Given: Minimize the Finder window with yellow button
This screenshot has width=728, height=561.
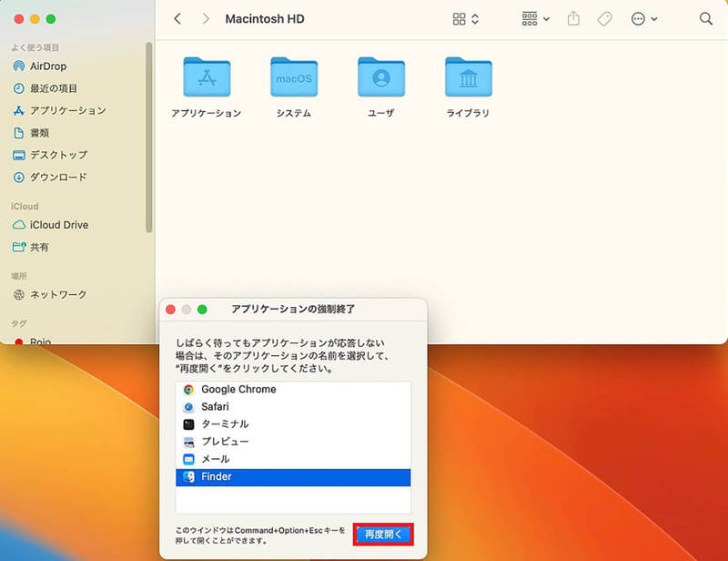Looking at the screenshot, I should point(35,19).
